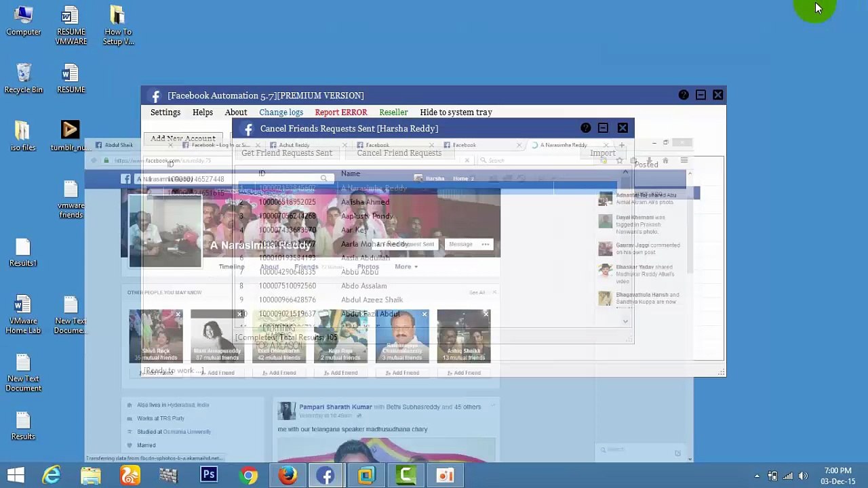Viewport: 868px width, 488px height.
Task: Switch to A Narasimha Reddy browser tab
Action: coord(569,145)
